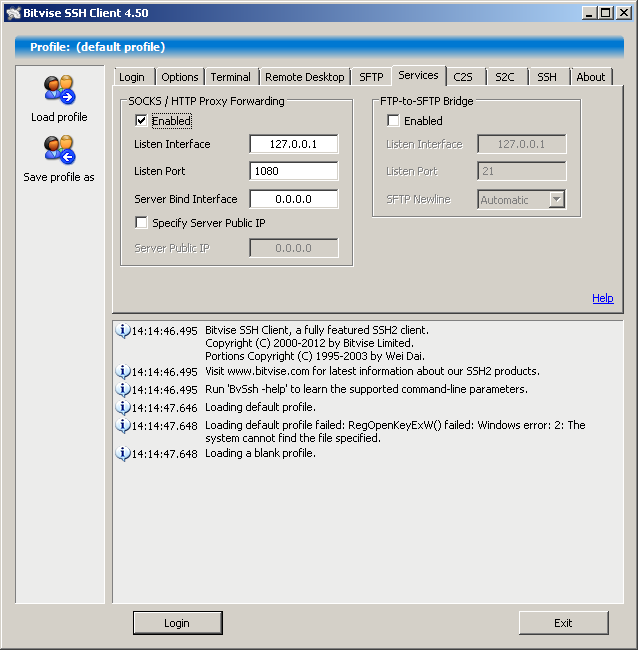Switch to the Login tab
The height and width of the screenshot is (650, 638).
click(x=132, y=77)
